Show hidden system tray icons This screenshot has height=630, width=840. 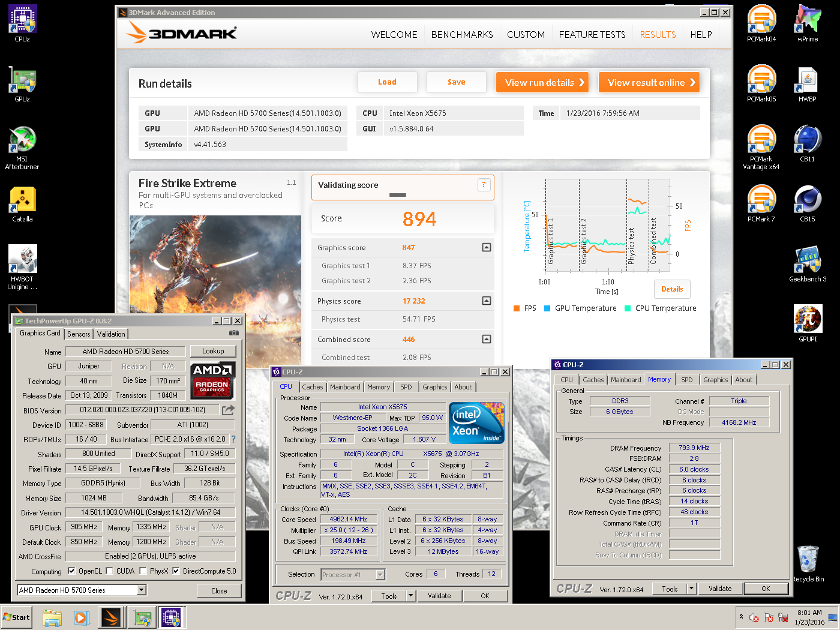pos(741,616)
